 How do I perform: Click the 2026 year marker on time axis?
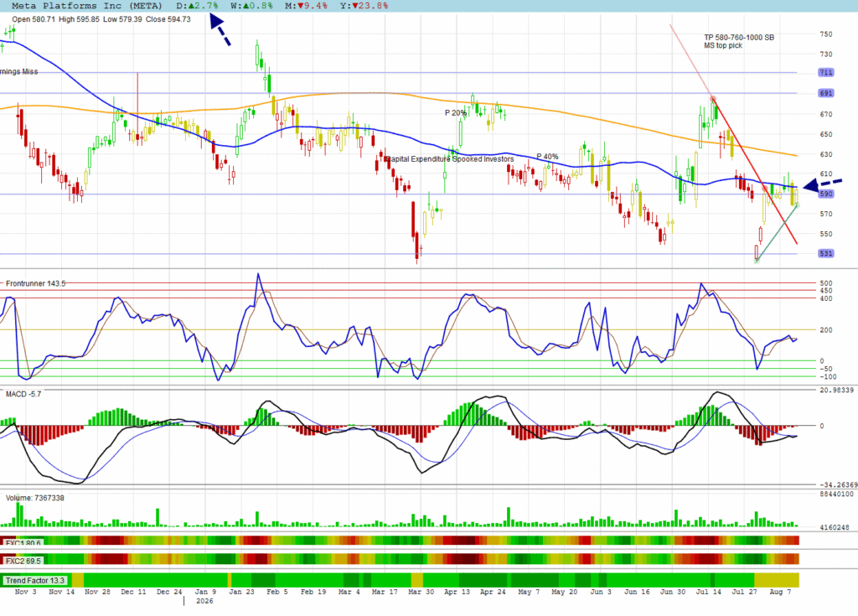click(x=204, y=601)
